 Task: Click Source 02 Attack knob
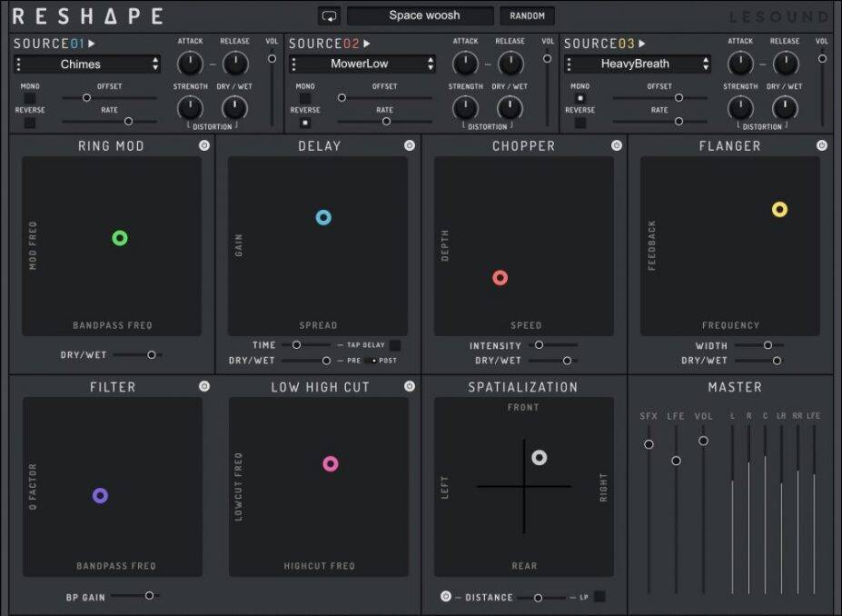point(465,64)
